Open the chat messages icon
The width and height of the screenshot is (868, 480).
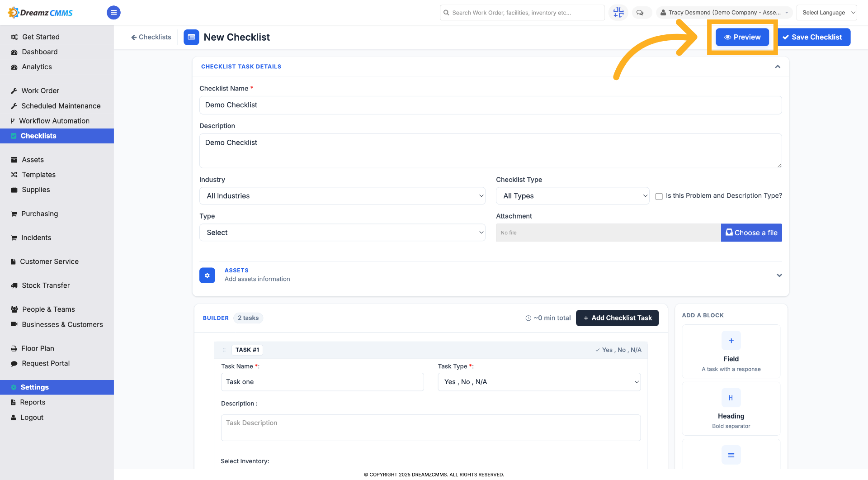[640, 13]
